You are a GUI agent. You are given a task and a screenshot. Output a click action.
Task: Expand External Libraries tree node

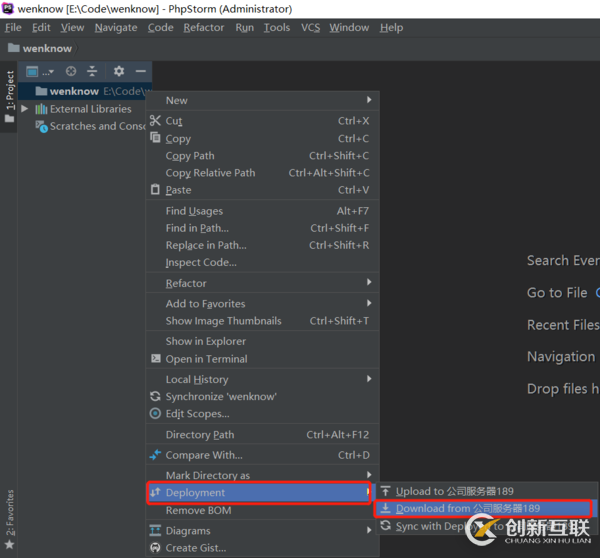pyautogui.click(x=25, y=109)
